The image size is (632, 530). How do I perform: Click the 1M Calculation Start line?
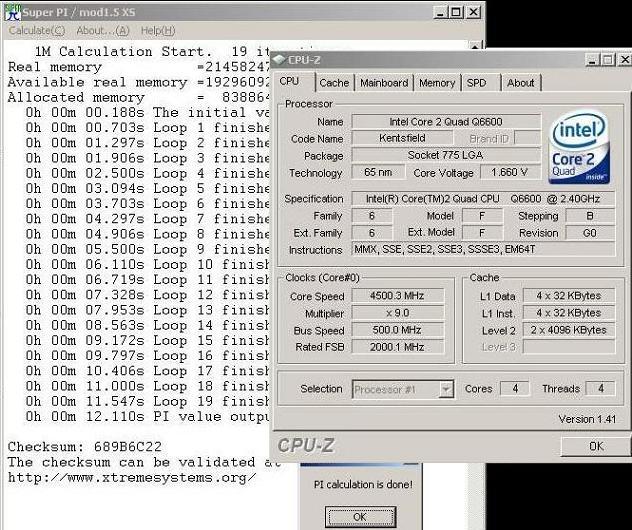(152, 52)
